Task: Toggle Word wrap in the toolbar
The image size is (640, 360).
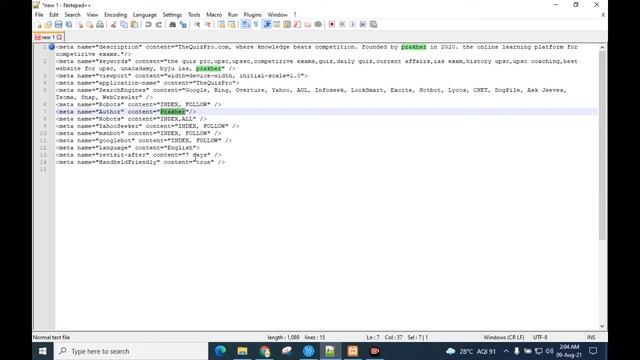Action: pyautogui.click(x=245, y=24)
